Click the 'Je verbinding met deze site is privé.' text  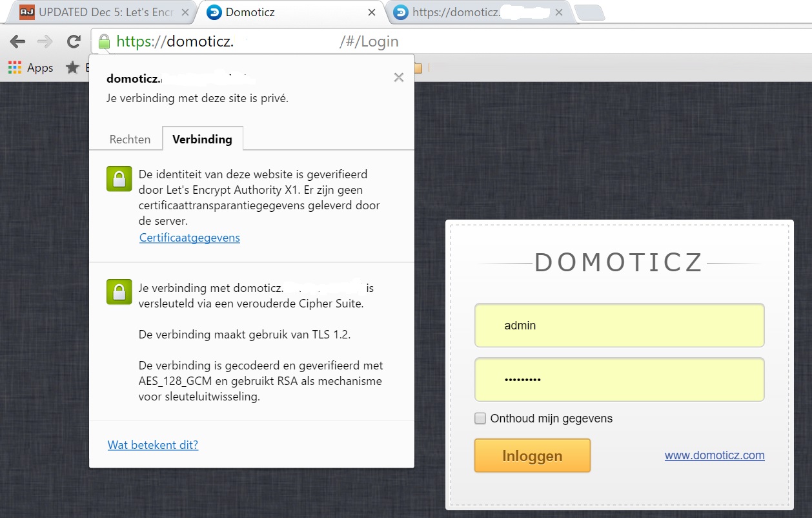click(x=198, y=99)
